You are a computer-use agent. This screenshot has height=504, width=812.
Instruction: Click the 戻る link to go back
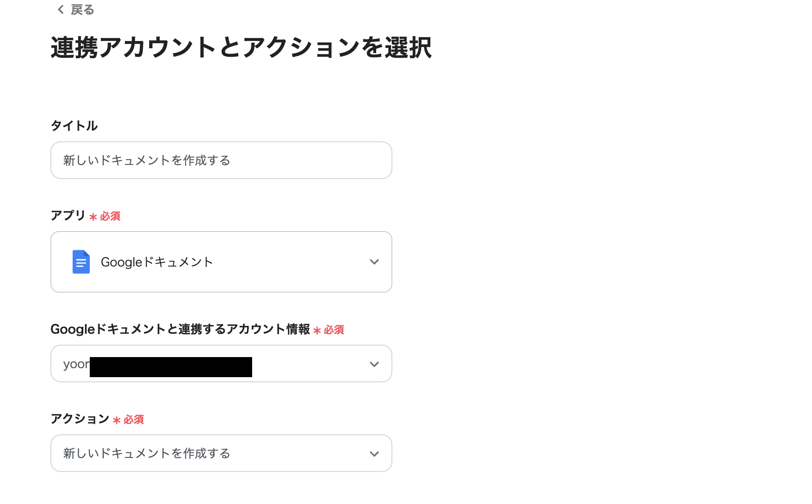tap(82, 9)
